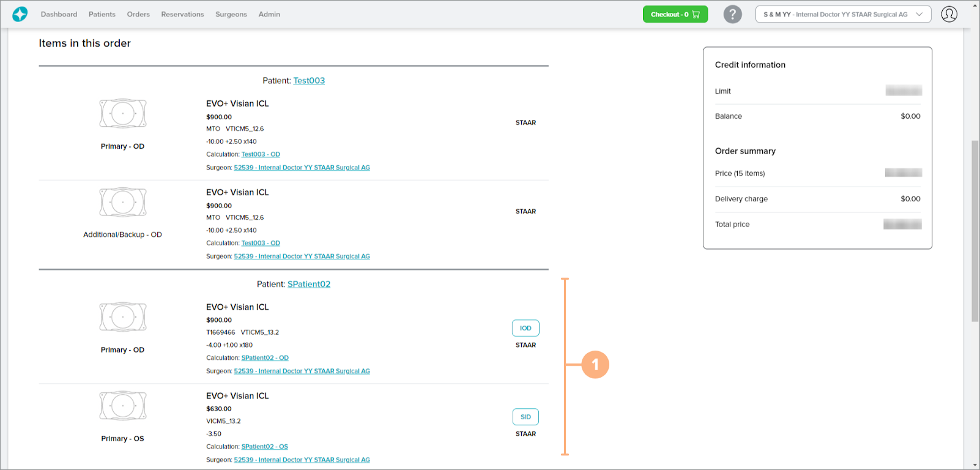Image resolution: width=980 pixels, height=470 pixels.
Task: Open the Dashboard menu item
Action: [59, 14]
